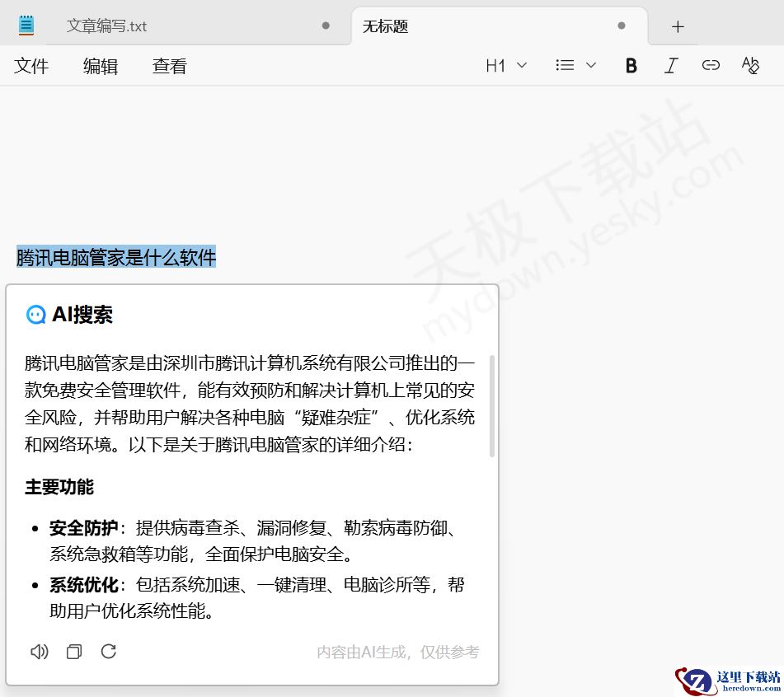Switch to the 文章编写.txt tab
The width and height of the screenshot is (784, 697).
[109, 26]
